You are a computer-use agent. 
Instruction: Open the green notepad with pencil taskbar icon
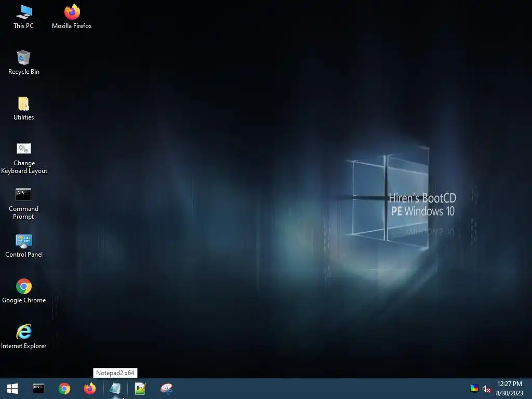(140, 389)
